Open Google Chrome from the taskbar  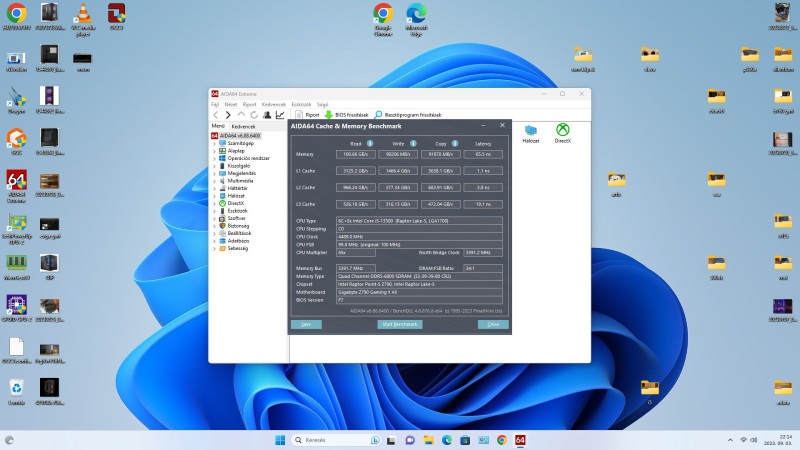pos(502,440)
